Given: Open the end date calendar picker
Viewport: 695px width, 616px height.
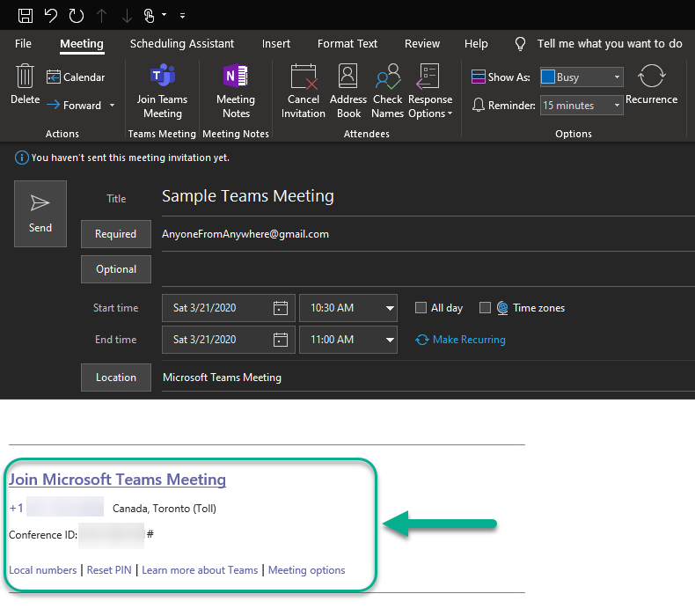Looking at the screenshot, I should point(280,340).
